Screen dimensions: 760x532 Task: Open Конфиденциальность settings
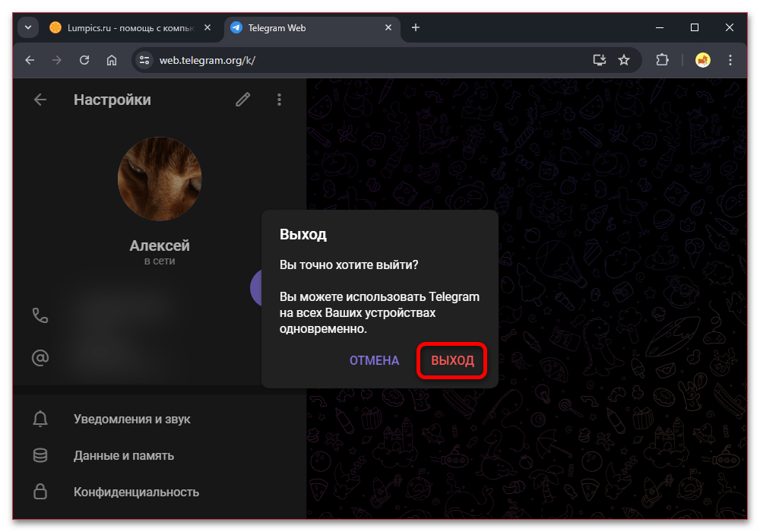coord(136,492)
